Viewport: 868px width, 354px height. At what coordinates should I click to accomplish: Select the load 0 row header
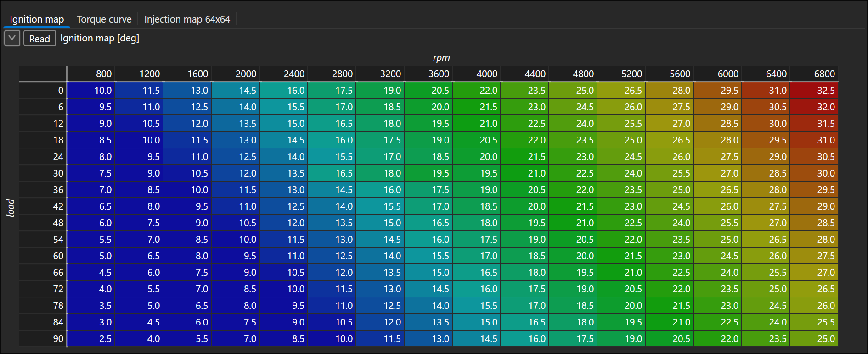click(43, 91)
